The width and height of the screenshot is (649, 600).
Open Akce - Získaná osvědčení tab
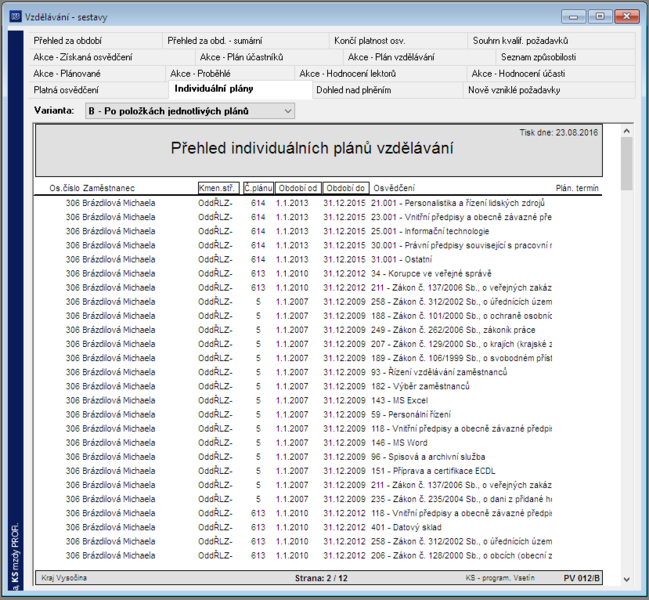click(x=112, y=57)
